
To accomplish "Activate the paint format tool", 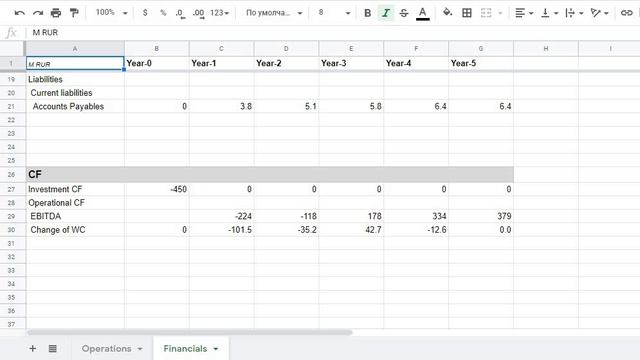I will coord(74,13).
